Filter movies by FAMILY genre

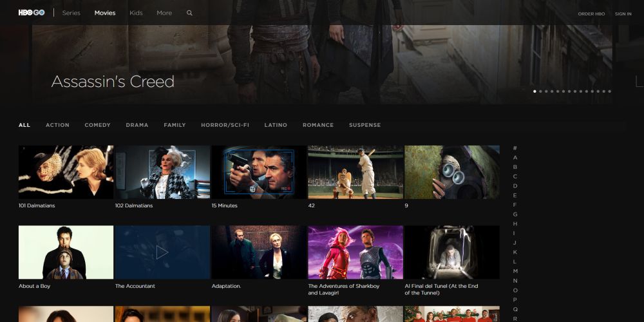175,125
